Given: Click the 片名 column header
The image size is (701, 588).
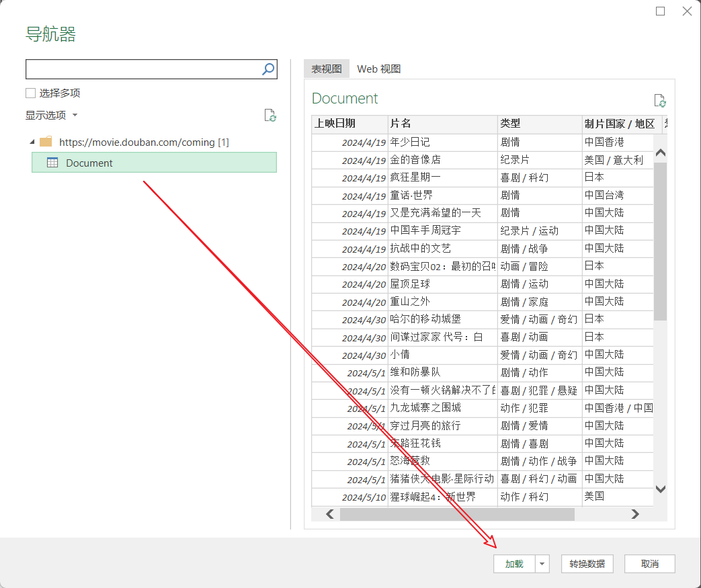Looking at the screenshot, I should pos(442,124).
